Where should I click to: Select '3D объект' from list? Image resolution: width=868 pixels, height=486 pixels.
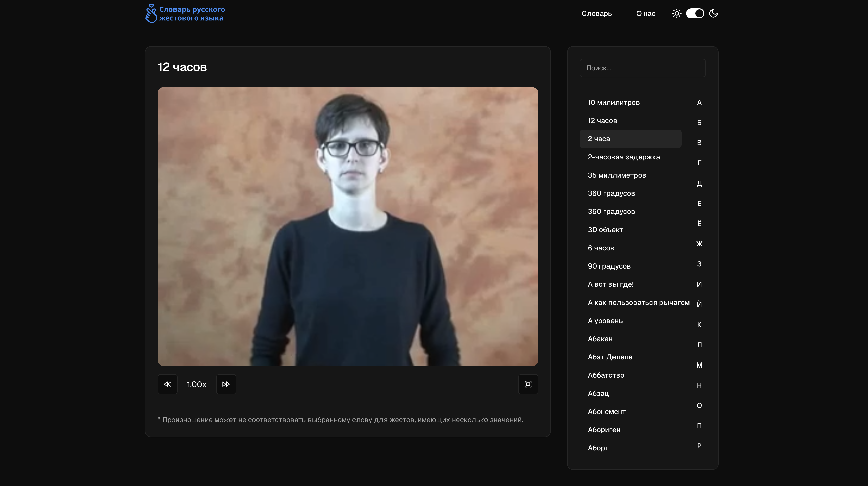605,230
